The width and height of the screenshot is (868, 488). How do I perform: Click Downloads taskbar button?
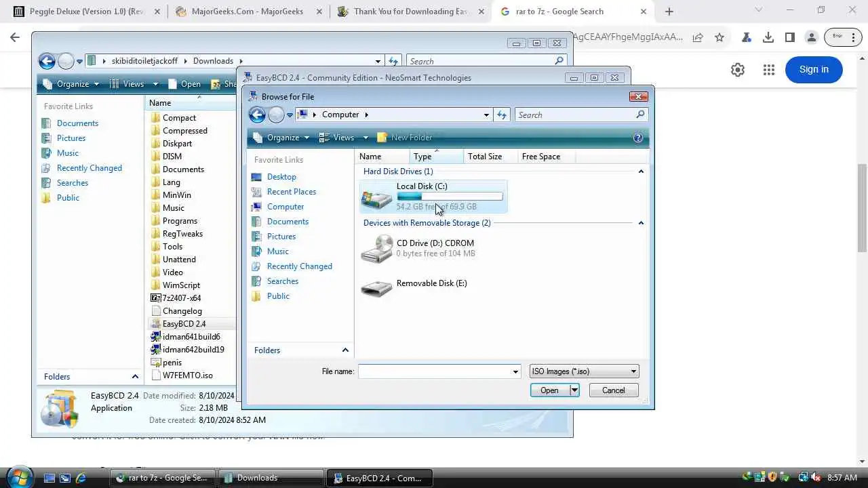271,478
